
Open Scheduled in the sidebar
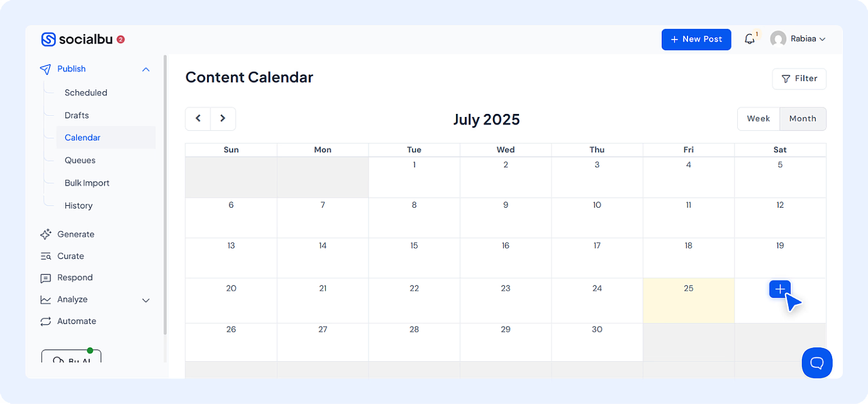pyautogui.click(x=86, y=93)
